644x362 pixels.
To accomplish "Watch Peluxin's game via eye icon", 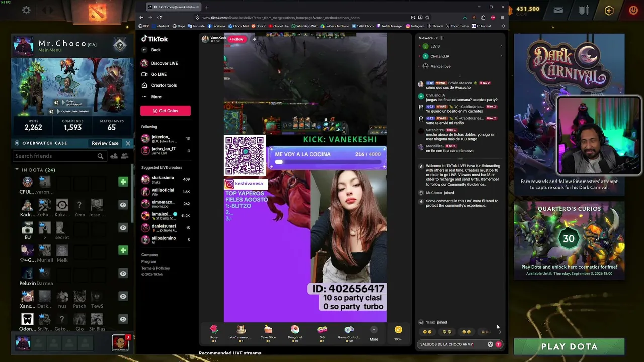I will (123, 273).
